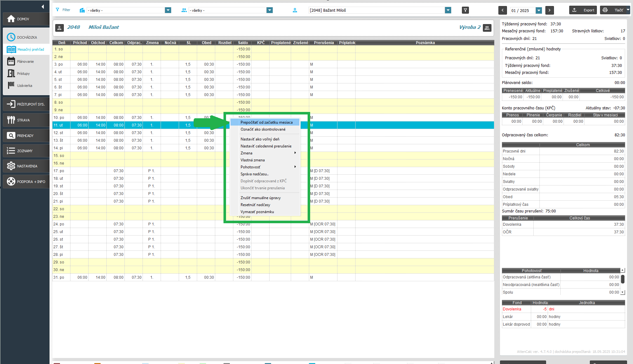Select Označiť ako skontrolované menu entry
The image size is (633, 364).
pyautogui.click(x=263, y=129)
